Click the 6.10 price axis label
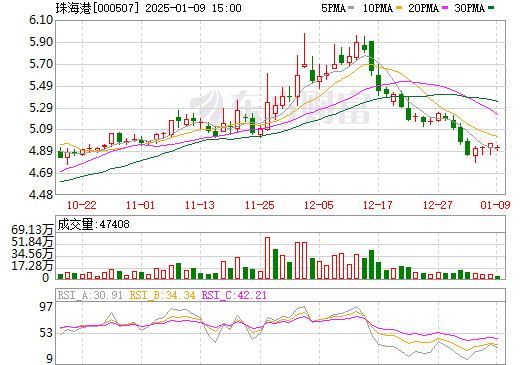This screenshot has width=520, height=365. click(41, 20)
